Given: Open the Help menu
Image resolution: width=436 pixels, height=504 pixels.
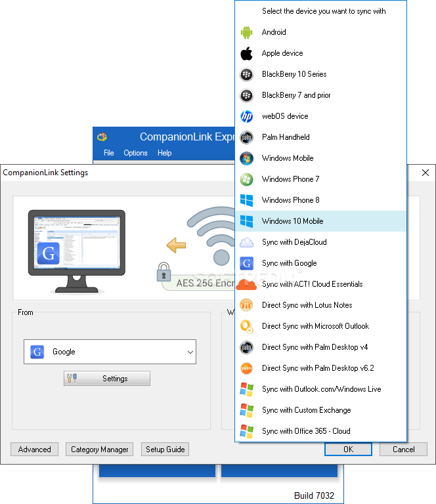Looking at the screenshot, I should (x=164, y=153).
